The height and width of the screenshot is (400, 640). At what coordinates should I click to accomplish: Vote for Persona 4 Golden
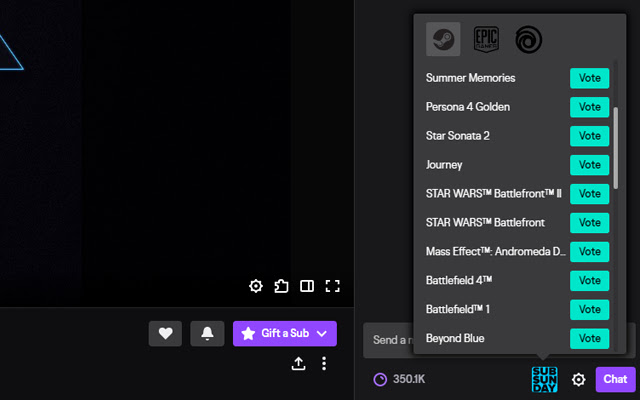tap(589, 106)
